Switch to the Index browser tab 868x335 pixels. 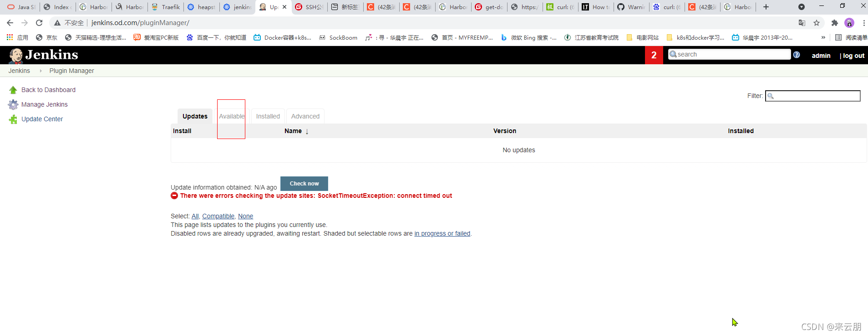click(x=57, y=7)
